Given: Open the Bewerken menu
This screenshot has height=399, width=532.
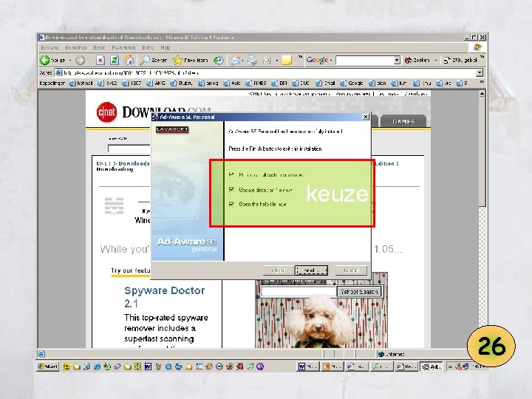Looking at the screenshot, I should coord(76,47).
